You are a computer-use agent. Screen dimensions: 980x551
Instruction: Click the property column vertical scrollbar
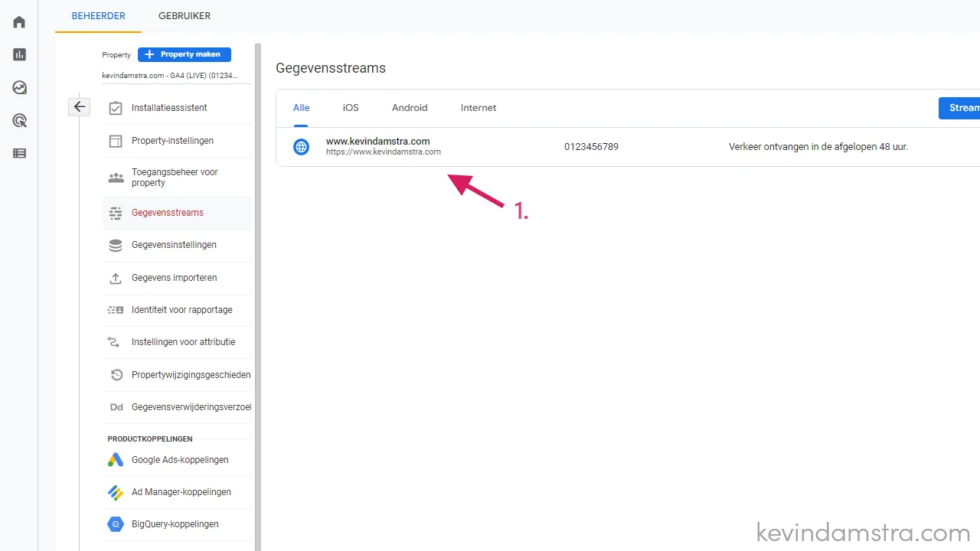point(258,297)
